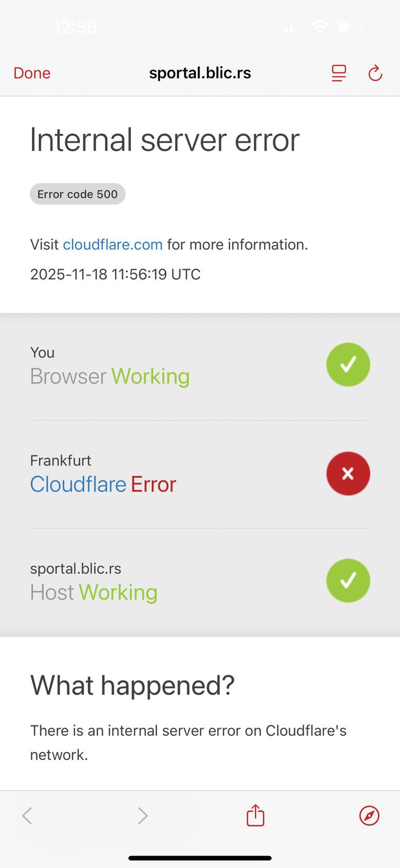The image size is (400, 868).
Task: Tap the green Host Working checkmark
Action: pyautogui.click(x=348, y=580)
